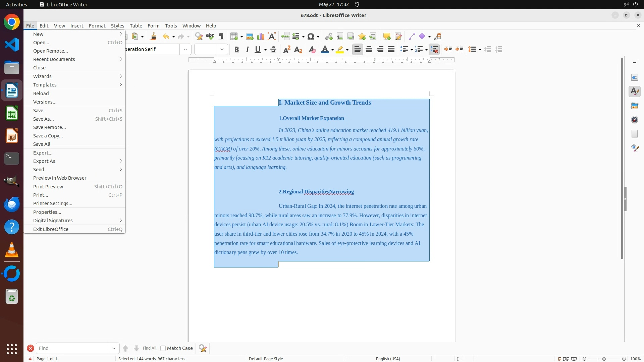Enable the Match Case checkbox
This screenshot has height=362, width=644.
tap(163, 348)
